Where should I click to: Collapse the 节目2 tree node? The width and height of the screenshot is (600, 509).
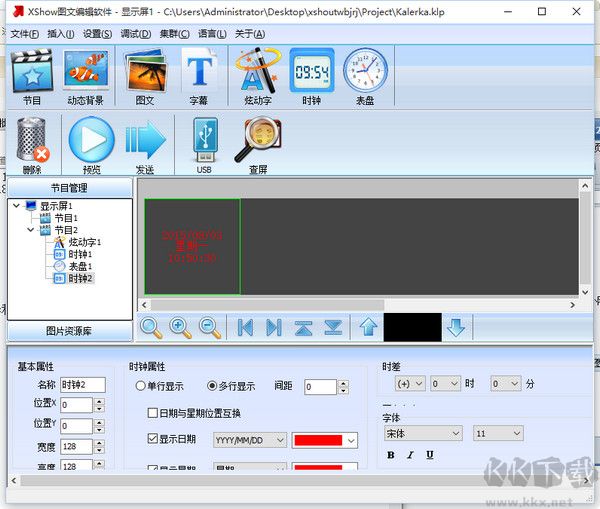click(31, 230)
